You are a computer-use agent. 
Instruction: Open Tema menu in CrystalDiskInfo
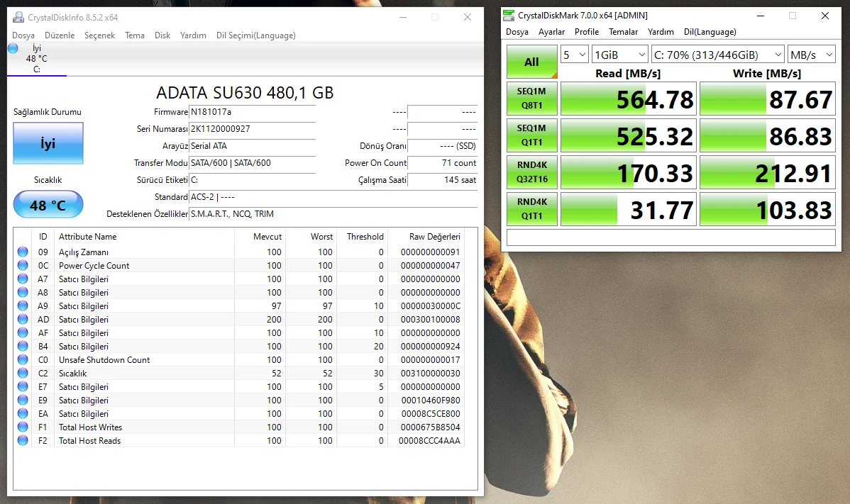135,35
